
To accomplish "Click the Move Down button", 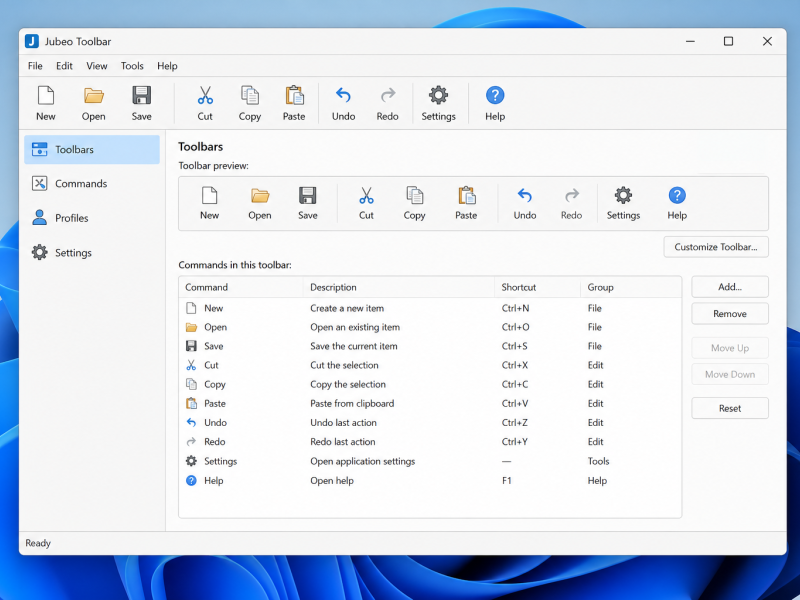I will (x=730, y=374).
